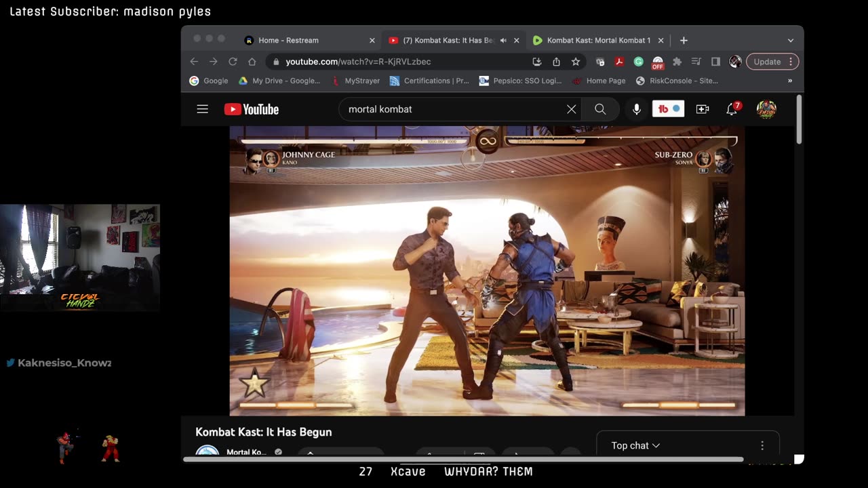This screenshot has width=868, height=488.
Task: Click the install app icon in address bar
Action: tap(537, 62)
